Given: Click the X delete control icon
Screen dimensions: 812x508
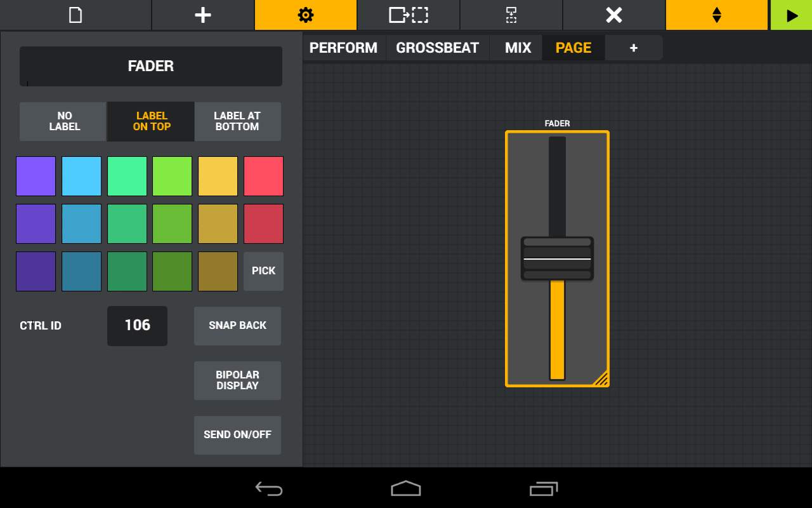Looking at the screenshot, I should [x=614, y=15].
